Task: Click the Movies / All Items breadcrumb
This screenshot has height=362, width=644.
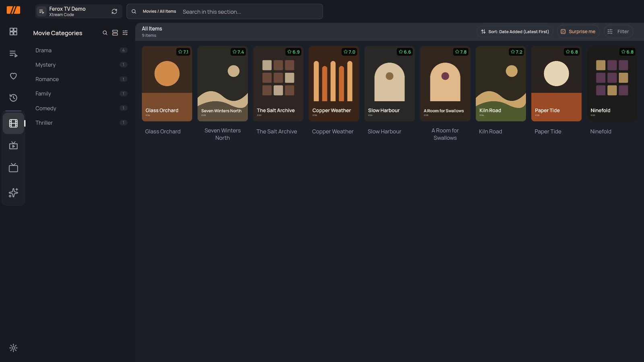Action: point(159,11)
